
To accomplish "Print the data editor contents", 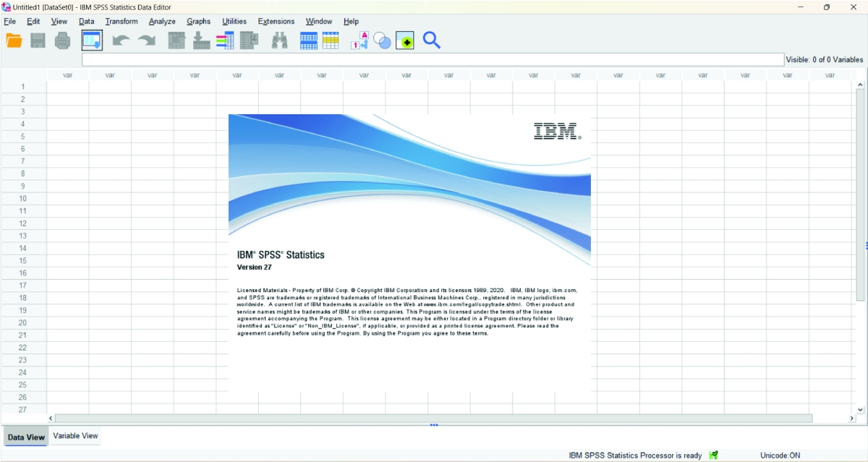I will pyautogui.click(x=62, y=40).
